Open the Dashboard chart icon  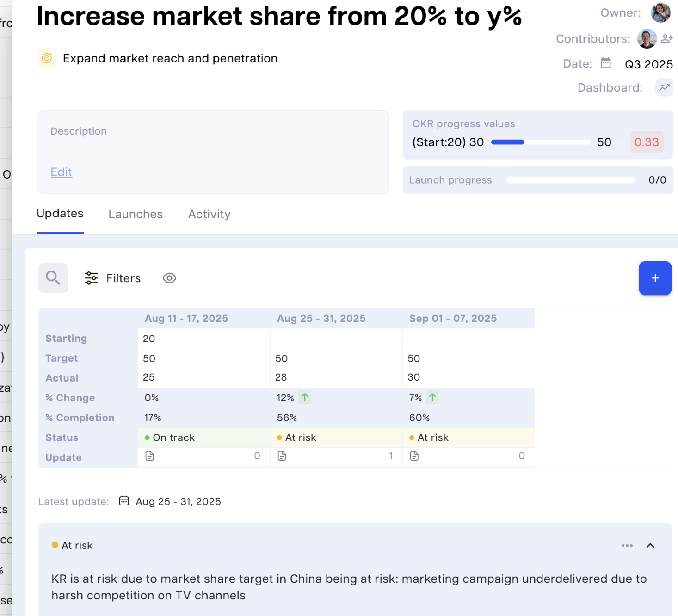pyautogui.click(x=664, y=87)
